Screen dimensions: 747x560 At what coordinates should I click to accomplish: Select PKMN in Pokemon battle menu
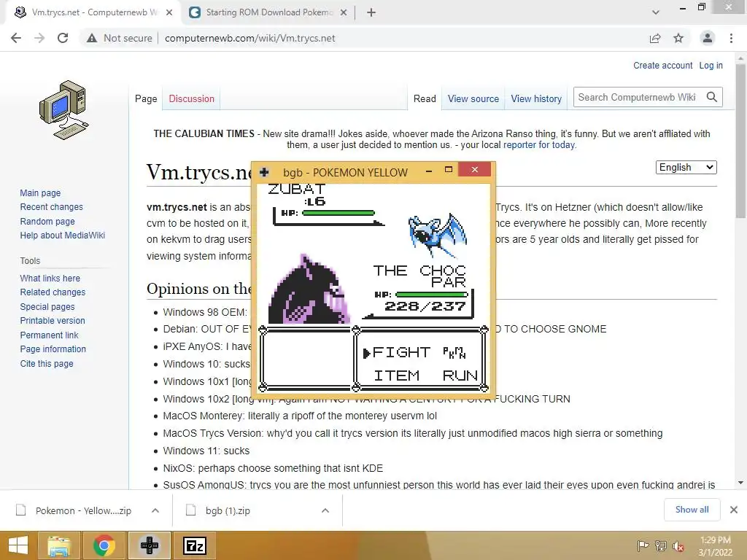click(x=454, y=352)
